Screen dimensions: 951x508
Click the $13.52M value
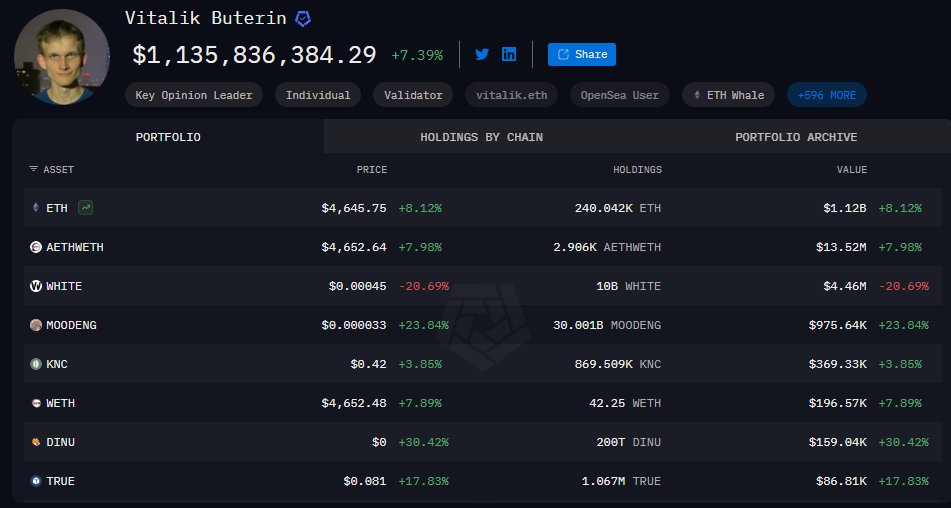pos(841,247)
